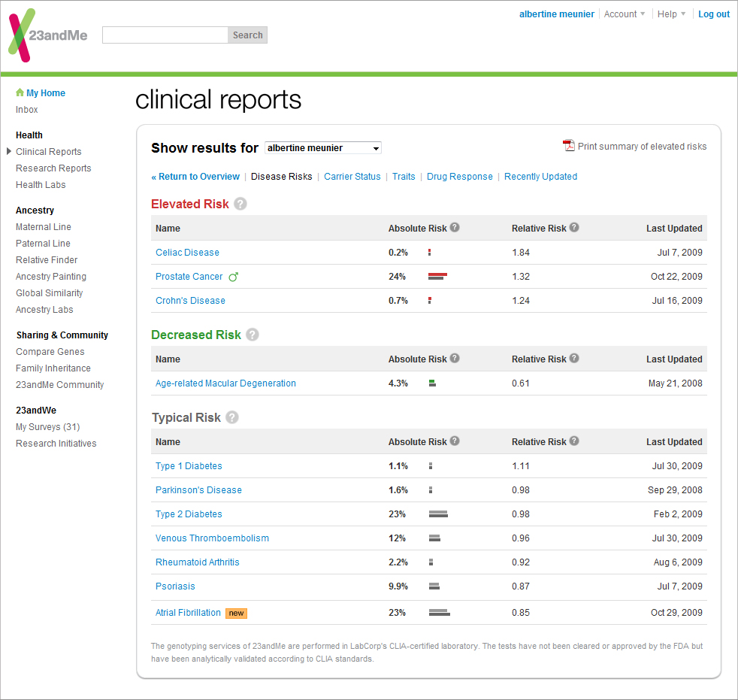Click the Elevated Risk help icon
The image size is (738, 700).
240,204
